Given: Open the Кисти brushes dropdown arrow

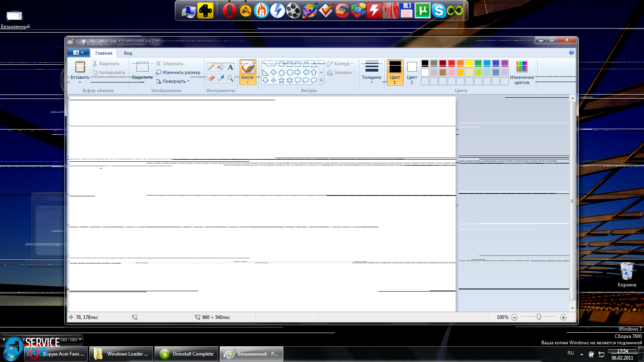Looking at the screenshot, I should (x=248, y=82).
